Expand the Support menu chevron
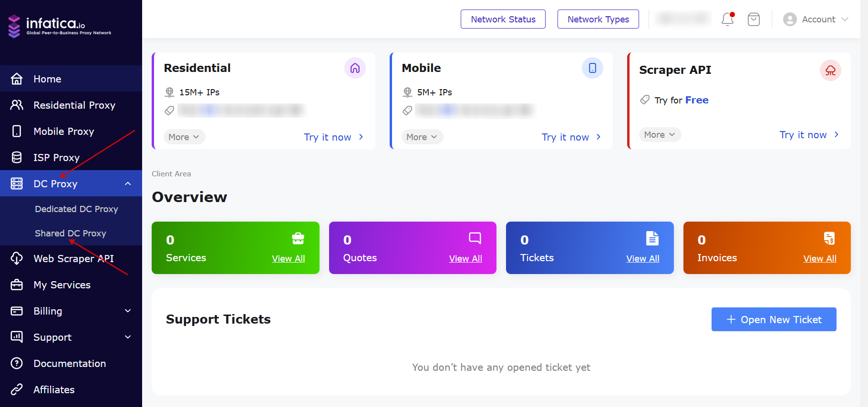The image size is (868, 407). pyautogui.click(x=128, y=337)
